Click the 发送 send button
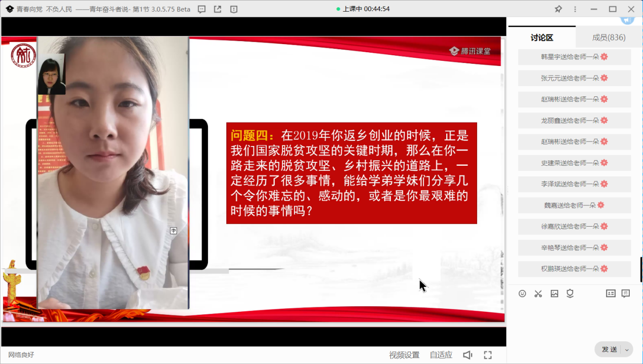 pyautogui.click(x=609, y=349)
